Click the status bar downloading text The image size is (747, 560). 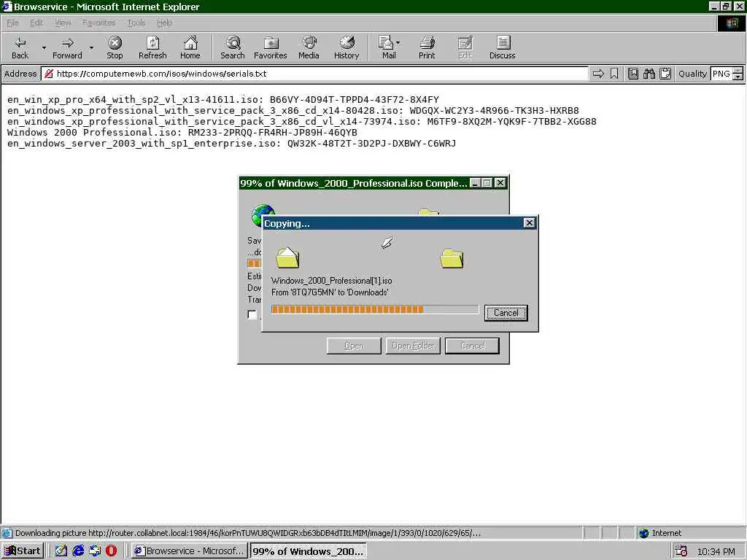click(x=248, y=533)
